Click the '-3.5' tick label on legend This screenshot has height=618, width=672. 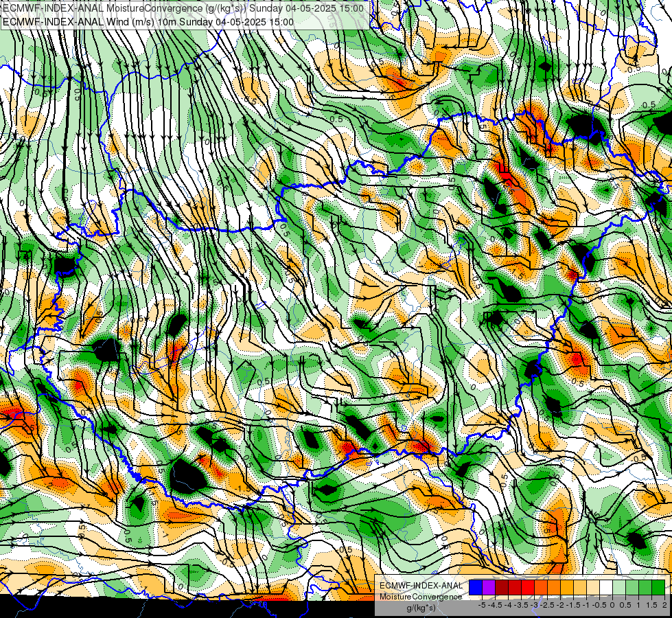click(x=522, y=605)
